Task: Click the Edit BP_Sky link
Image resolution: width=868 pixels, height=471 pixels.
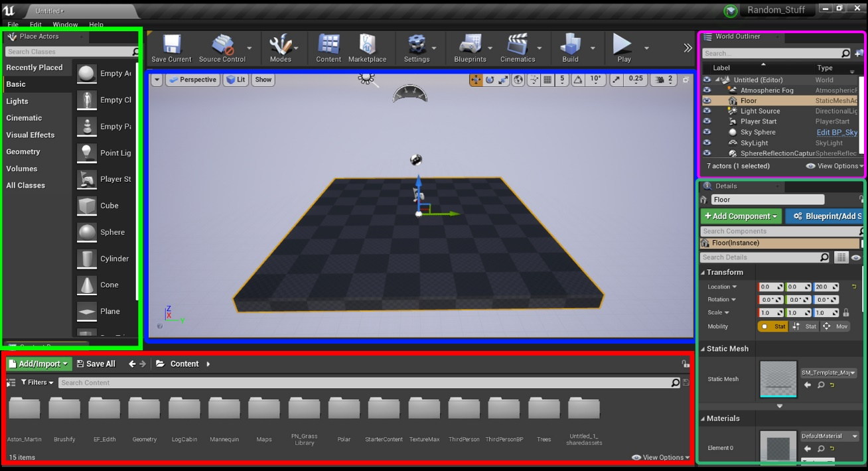Action: point(836,132)
